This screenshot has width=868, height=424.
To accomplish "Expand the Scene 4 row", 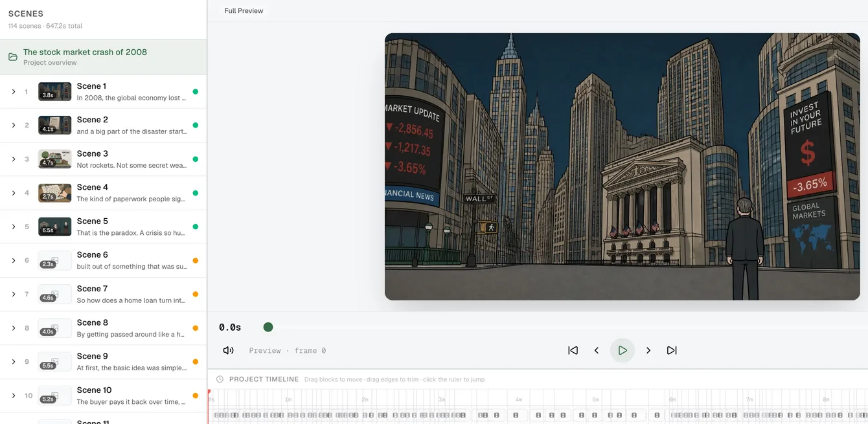I will point(14,193).
